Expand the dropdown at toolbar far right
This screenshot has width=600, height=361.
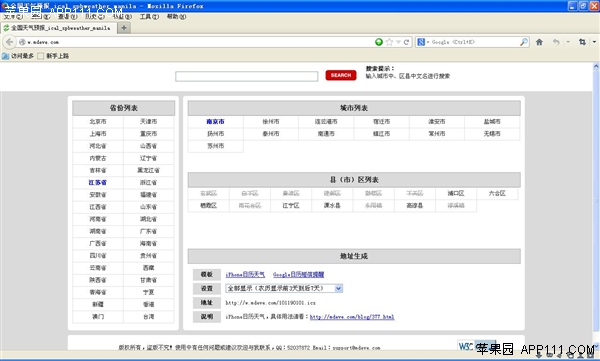coord(594,42)
